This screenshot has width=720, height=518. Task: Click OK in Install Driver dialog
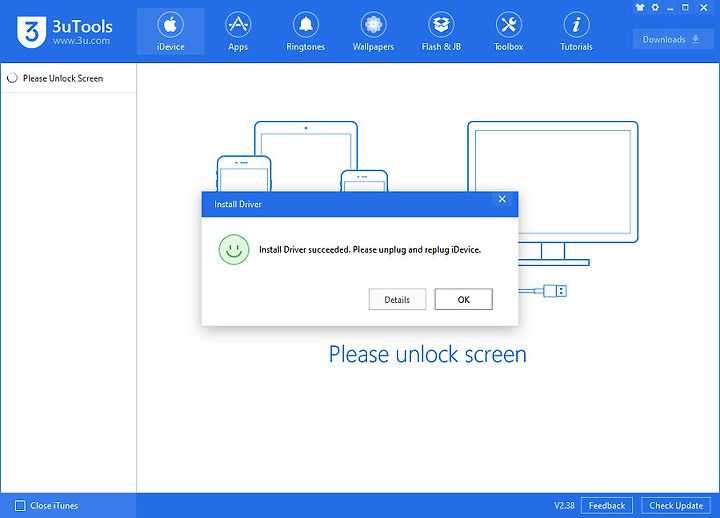tap(464, 299)
